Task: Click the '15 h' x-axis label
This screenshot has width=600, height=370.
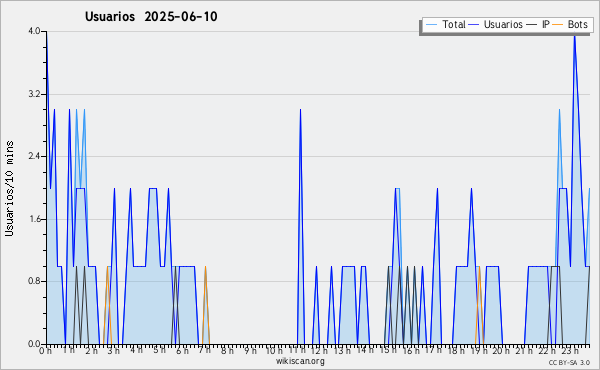Action: pyautogui.click(x=388, y=351)
